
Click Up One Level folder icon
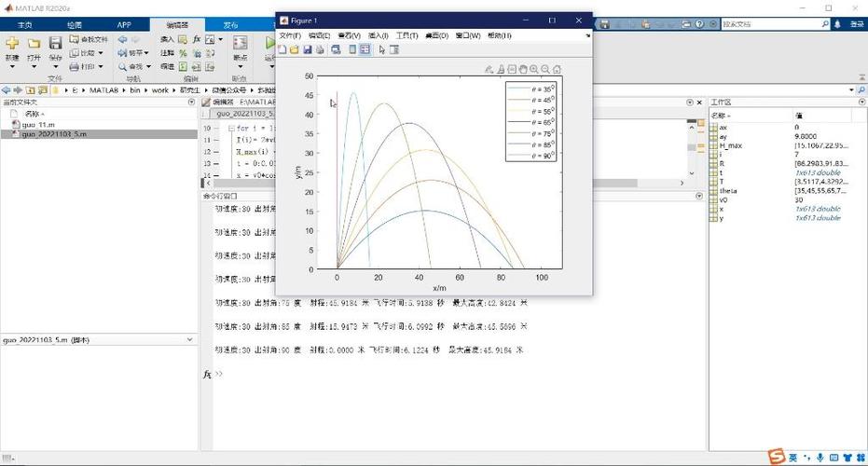point(31,89)
